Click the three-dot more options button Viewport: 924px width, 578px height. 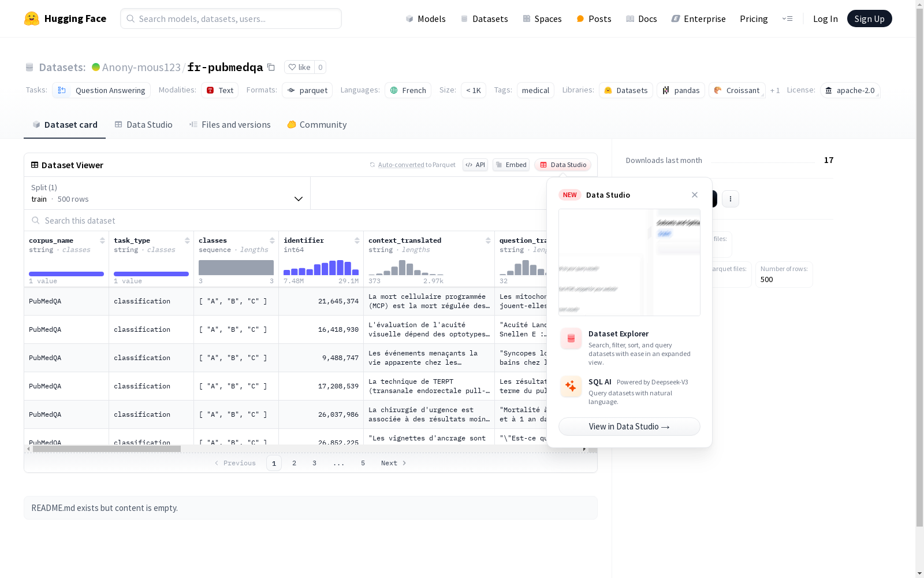pos(731,199)
